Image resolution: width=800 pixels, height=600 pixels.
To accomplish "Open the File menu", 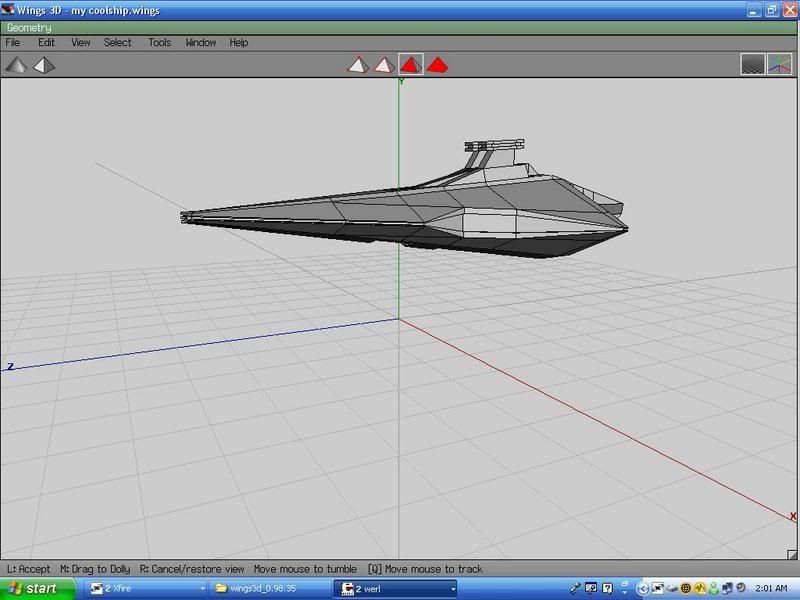I will click(x=13, y=43).
